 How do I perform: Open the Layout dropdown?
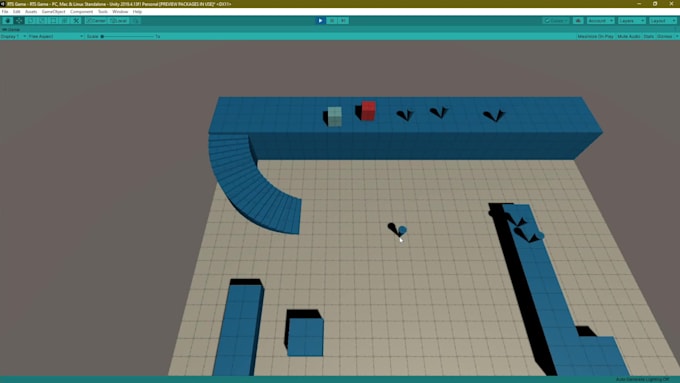click(x=663, y=21)
